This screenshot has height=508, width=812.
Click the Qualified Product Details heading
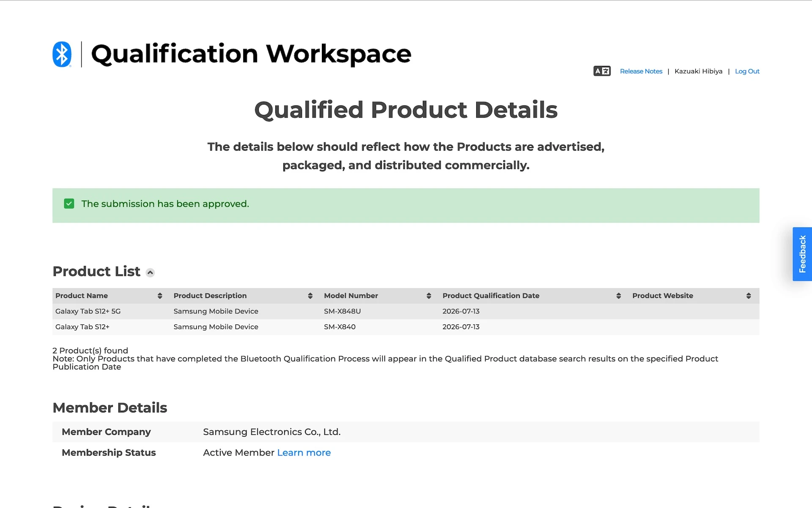(x=406, y=110)
